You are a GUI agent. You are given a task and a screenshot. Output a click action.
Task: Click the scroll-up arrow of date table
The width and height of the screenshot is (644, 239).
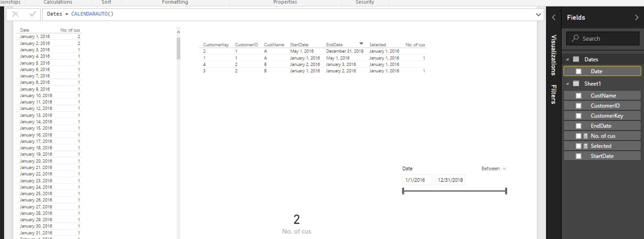pos(178,32)
